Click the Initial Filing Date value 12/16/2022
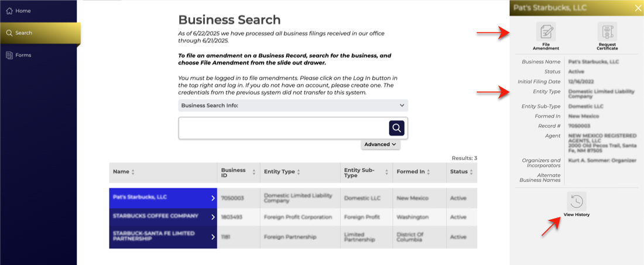The height and width of the screenshot is (265, 644). click(581, 81)
